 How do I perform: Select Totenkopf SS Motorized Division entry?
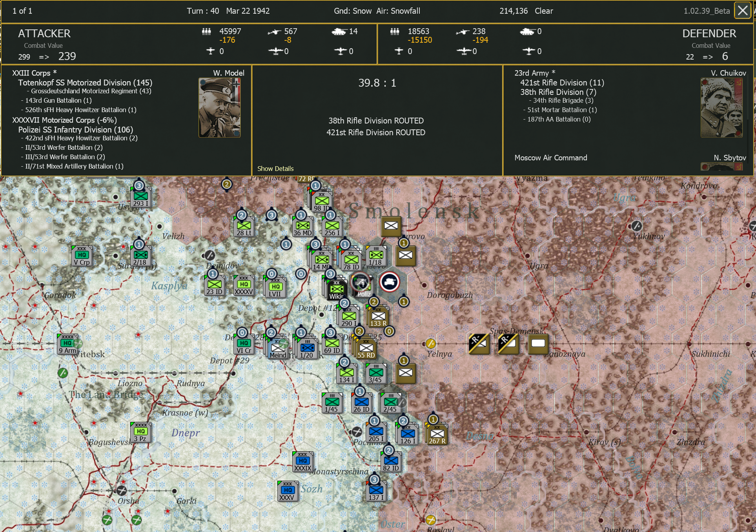pyautogui.click(x=85, y=83)
